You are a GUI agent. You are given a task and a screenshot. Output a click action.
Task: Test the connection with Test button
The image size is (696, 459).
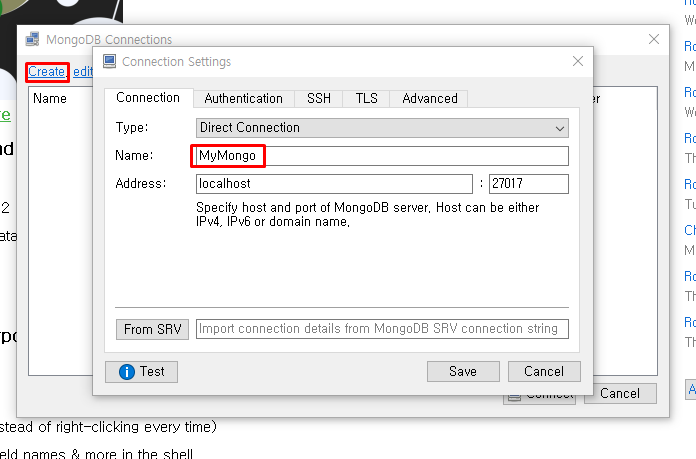coord(142,372)
